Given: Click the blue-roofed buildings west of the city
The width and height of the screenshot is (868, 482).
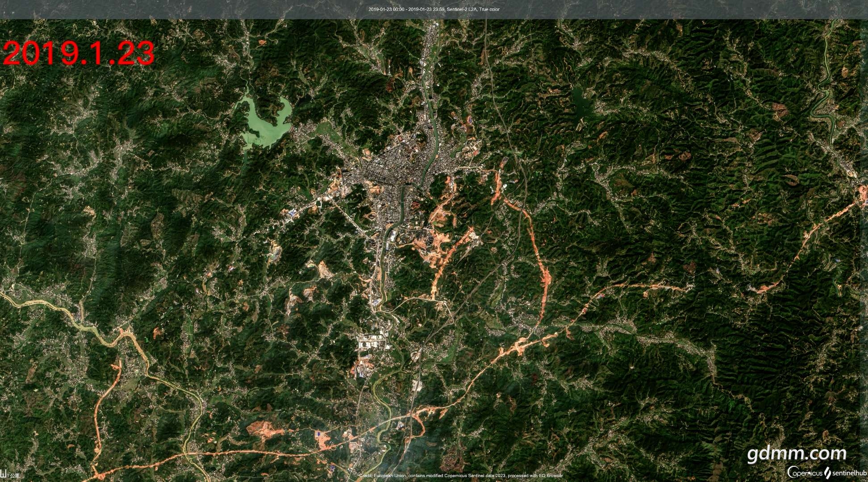Looking at the screenshot, I should tap(293, 212).
